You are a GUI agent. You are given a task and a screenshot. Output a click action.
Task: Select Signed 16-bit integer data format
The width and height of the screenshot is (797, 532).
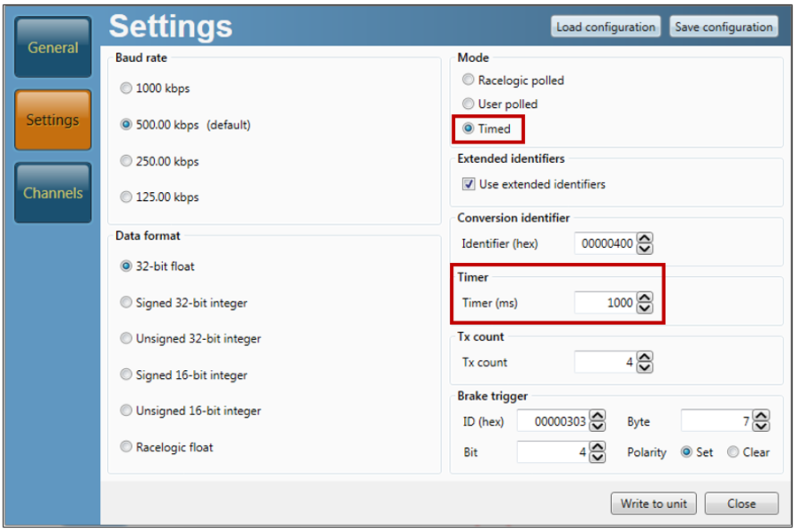tap(127, 374)
